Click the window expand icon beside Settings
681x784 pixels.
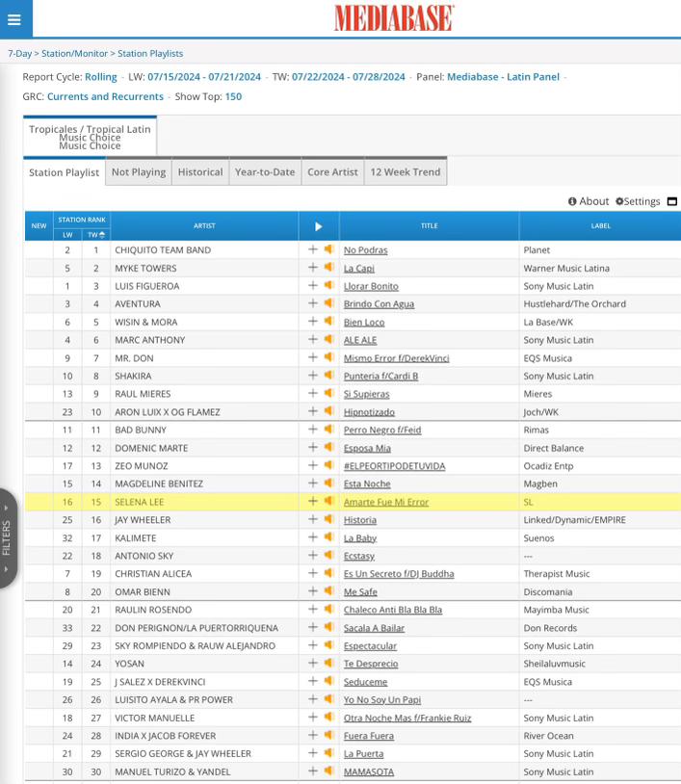(672, 201)
